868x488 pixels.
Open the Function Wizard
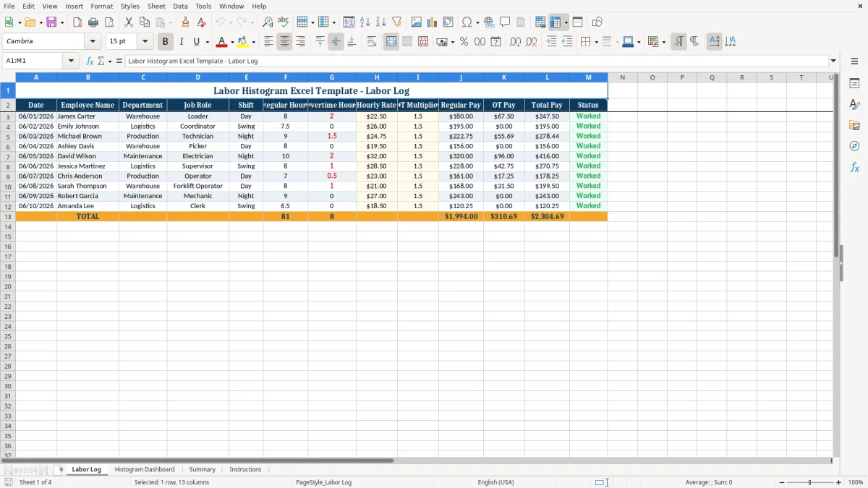pyautogui.click(x=90, y=61)
